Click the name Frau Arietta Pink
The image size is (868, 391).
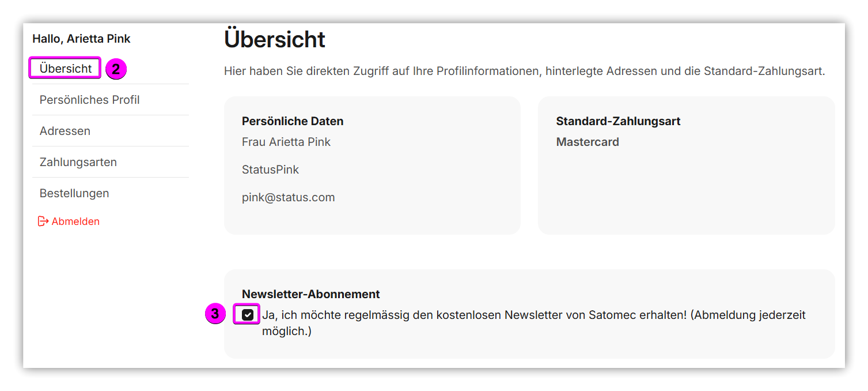click(x=286, y=142)
